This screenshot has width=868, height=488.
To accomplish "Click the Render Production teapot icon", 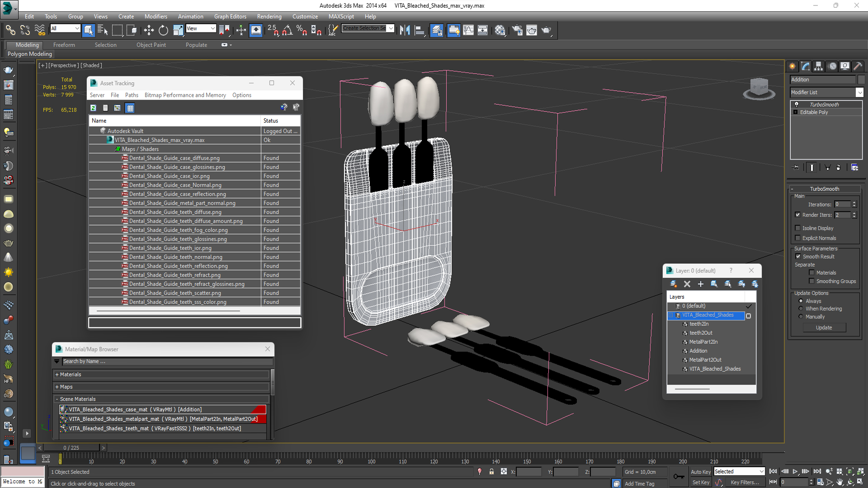I will pos(547,30).
